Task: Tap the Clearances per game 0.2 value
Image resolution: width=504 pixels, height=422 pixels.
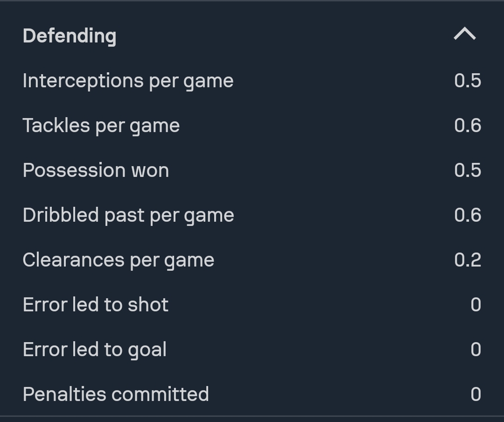Action: tap(468, 260)
